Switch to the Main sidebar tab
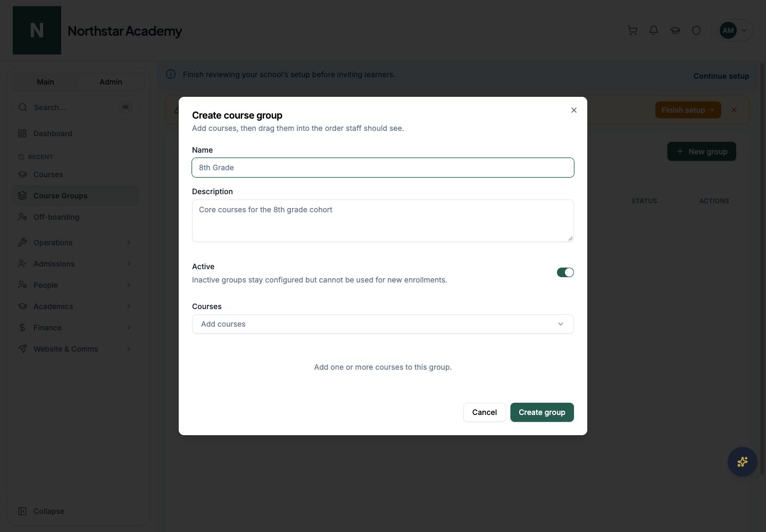 [x=45, y=82]
